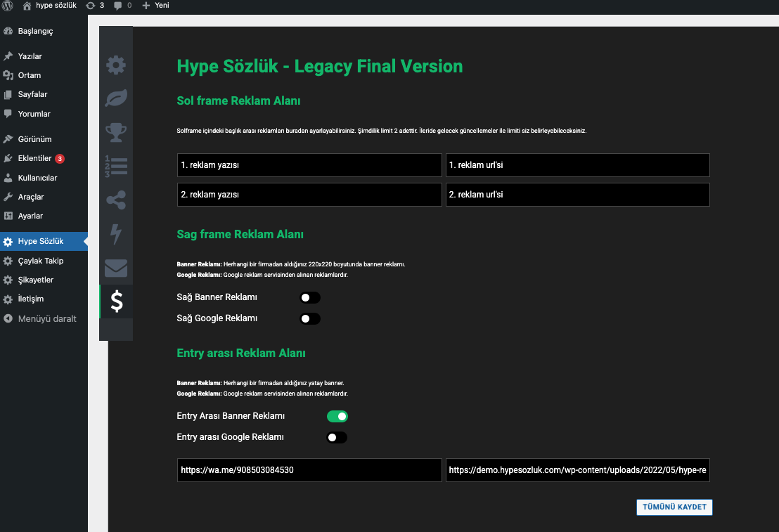Click the Eklentiler plug icon

point(8,158)
